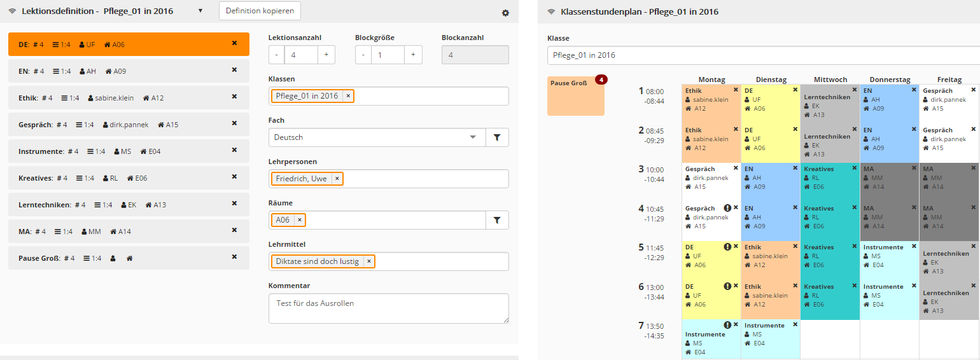This screenshot has height=360, width=980.
Task: Remove Ethik lesson on Dienstag period 6
Action: pos(795,286)
